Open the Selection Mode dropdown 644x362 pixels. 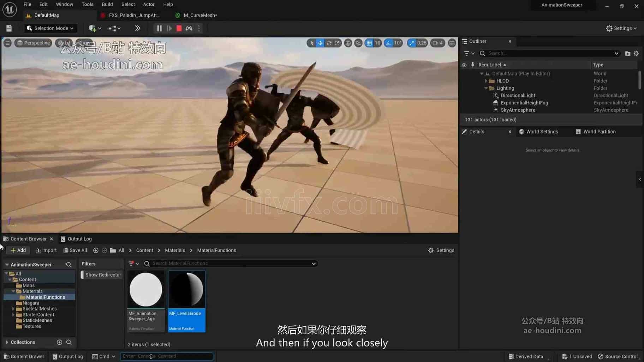point(50,28)
